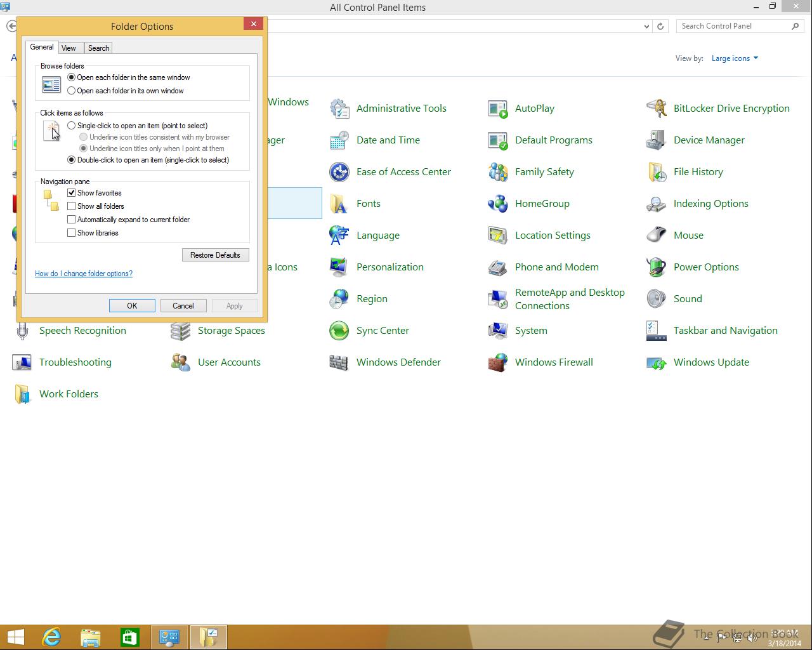812x650 pixels.
Task: Open Date and Time icon
Action: 339,140
